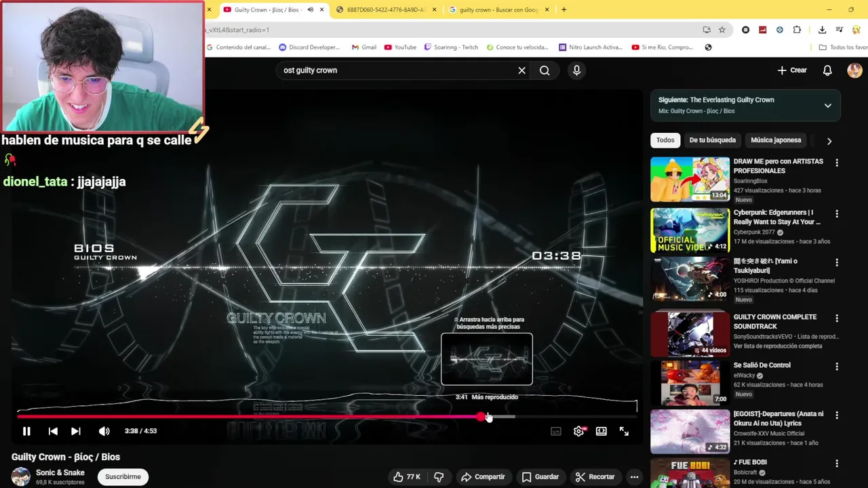The width and height of the screenshot is (868, 488).
Task: Open a new browser tab
Action: pos(564,9)
